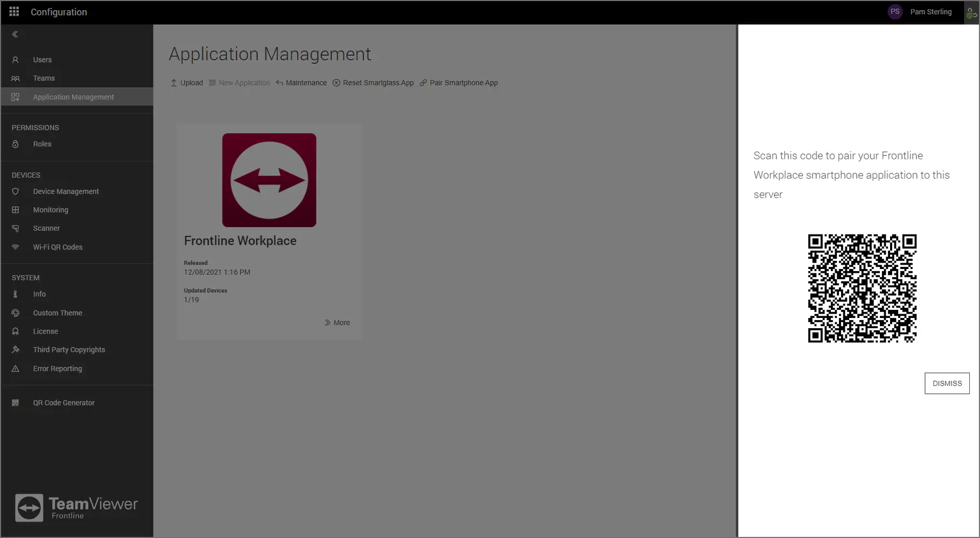Click the pairing QR code image
The height and width of the screenshot is (538, 980).
[x=862, y=288]
